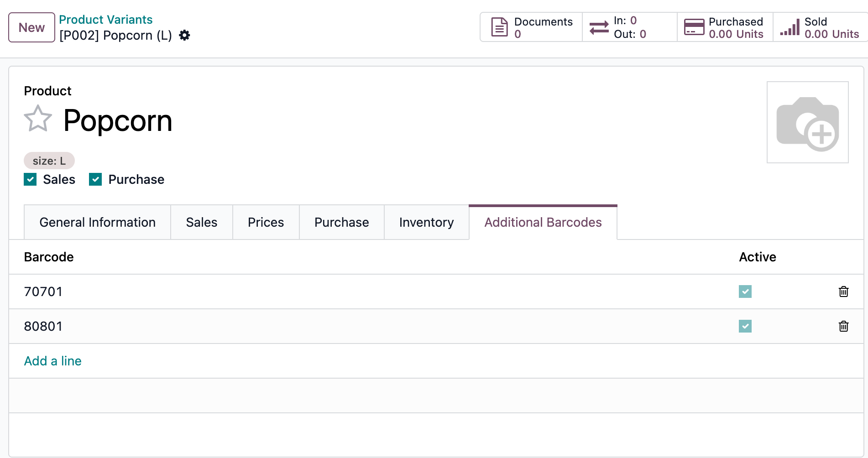Switch to the General Information tab
The image size is (868, 458).
point(97,222)
